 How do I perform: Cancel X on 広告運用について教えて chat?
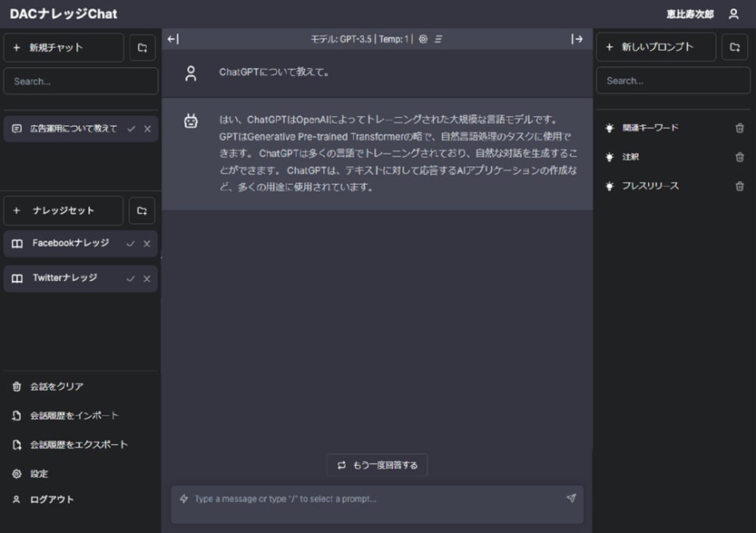click(147, 129)
